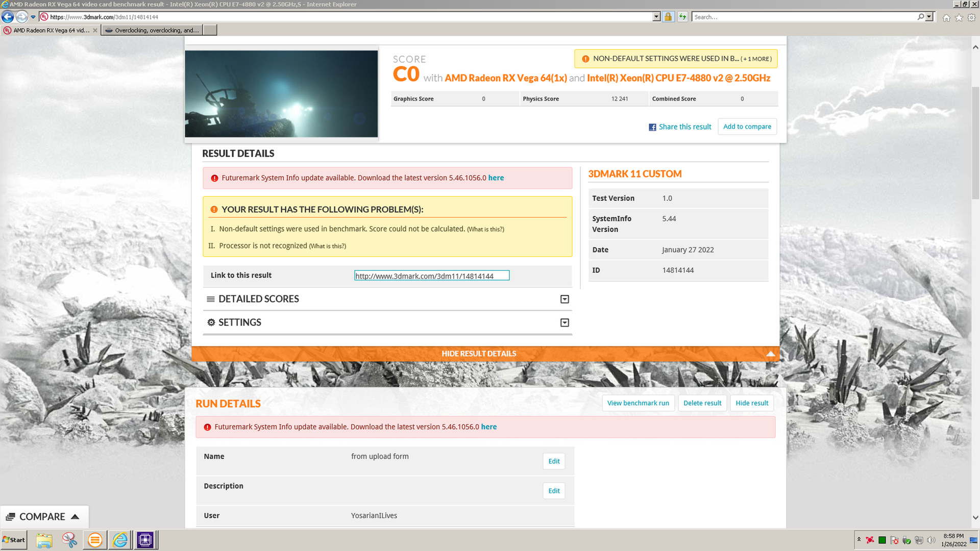
Task: Open the Windows Start menu
Action: [14, 540]
